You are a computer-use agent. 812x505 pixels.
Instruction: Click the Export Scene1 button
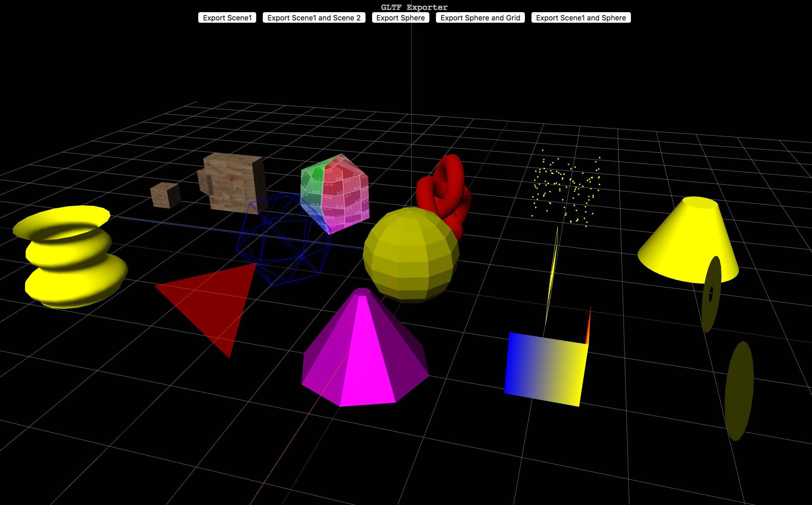(x=227, y=18)
